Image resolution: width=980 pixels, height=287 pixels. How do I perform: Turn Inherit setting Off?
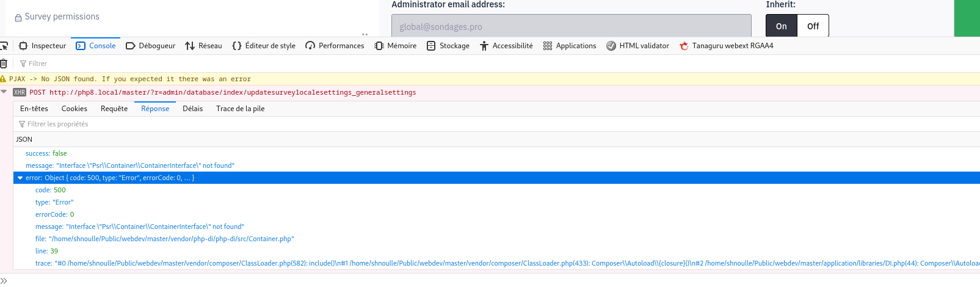[813, 26]
